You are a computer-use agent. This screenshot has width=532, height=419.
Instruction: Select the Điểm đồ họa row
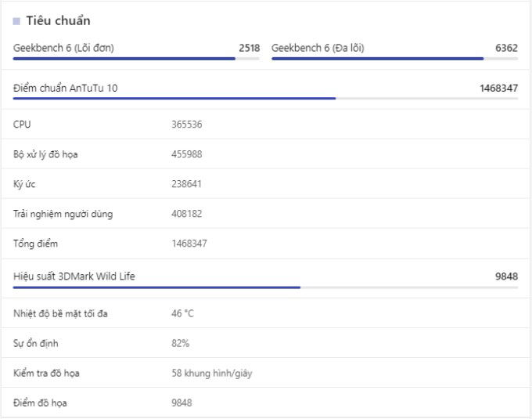265,403
